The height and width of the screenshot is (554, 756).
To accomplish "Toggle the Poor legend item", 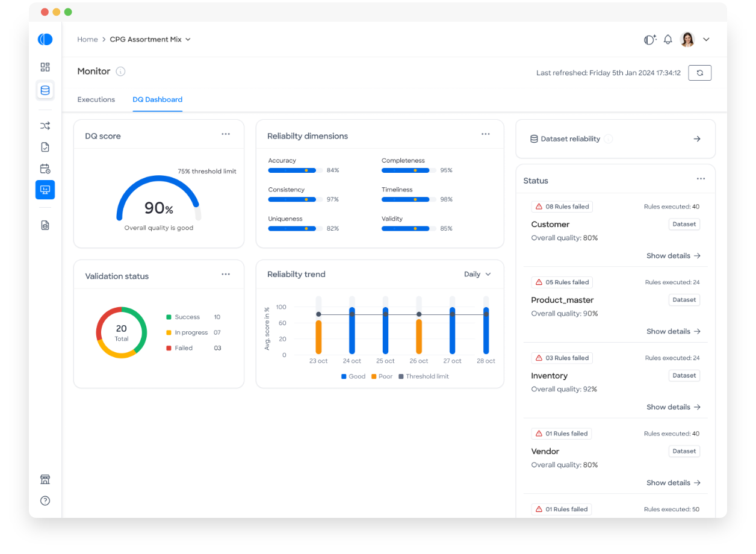I will coord(382,377).
